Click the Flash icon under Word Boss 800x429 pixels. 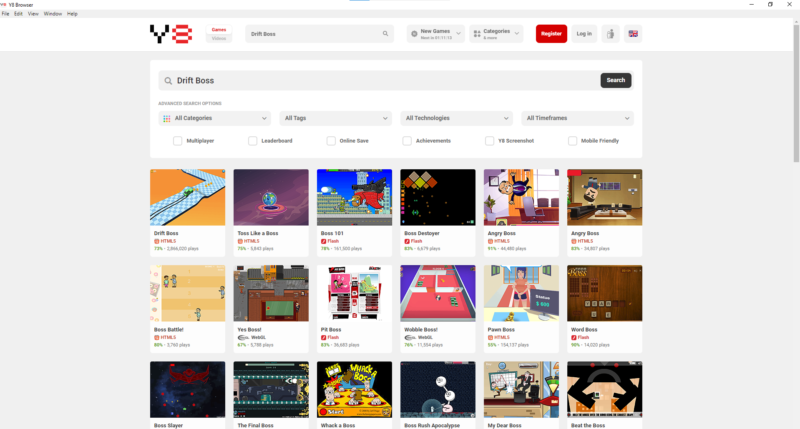[x=574, y=338]
